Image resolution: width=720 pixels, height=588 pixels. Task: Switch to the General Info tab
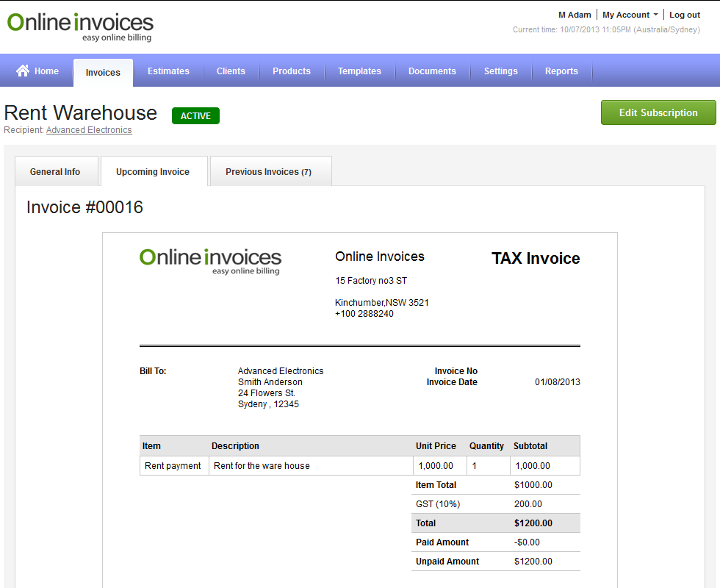pos(55,171)
